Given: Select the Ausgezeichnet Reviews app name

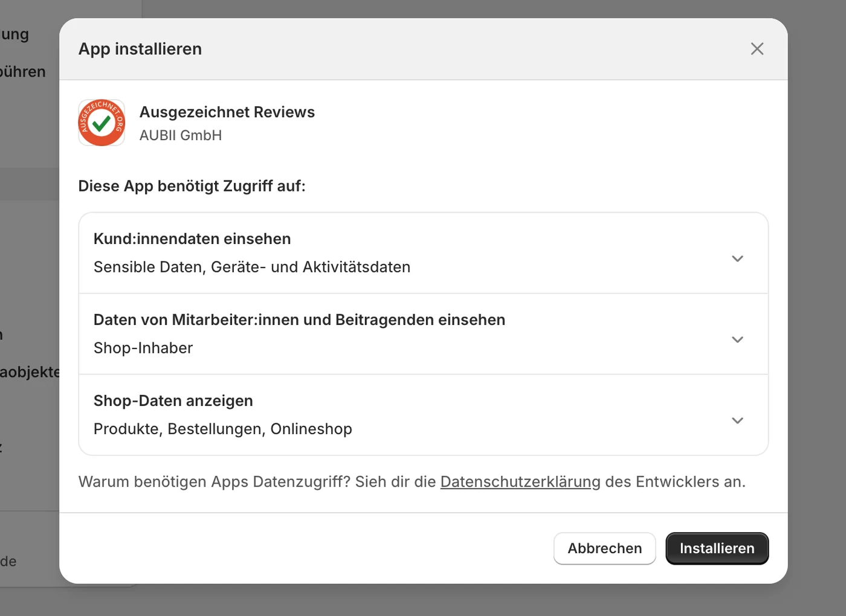Looking at the screenshot, I should click(227, 112).
